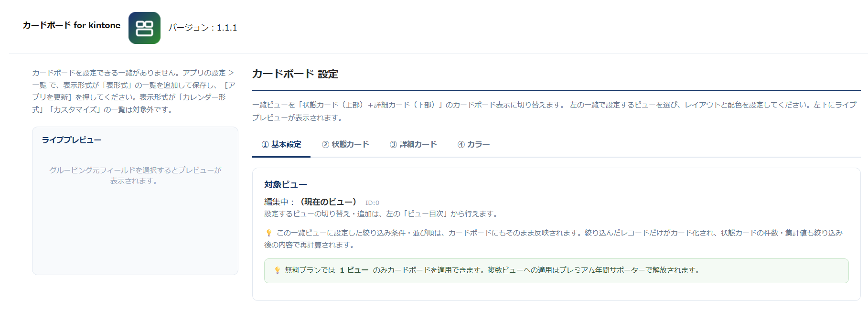Open the ① 基本設定 tab
The image size is (868, 310).
(x=281, y=144)
